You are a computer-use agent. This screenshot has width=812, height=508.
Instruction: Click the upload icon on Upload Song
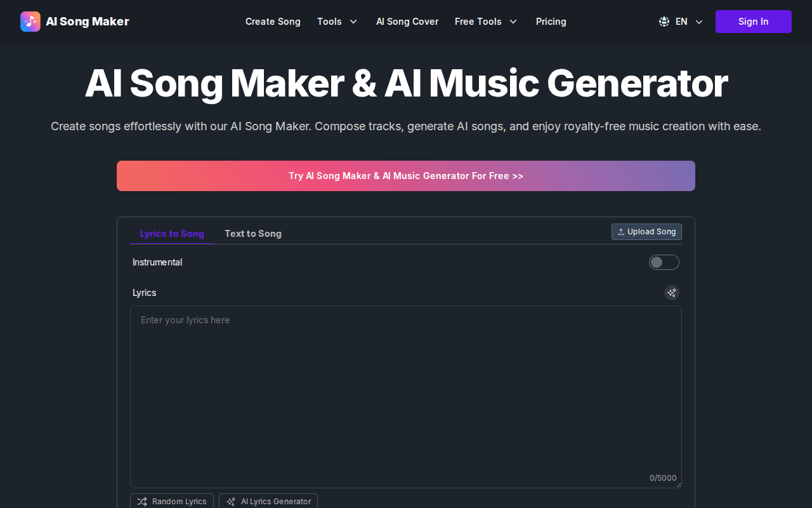tap(620, 232)
